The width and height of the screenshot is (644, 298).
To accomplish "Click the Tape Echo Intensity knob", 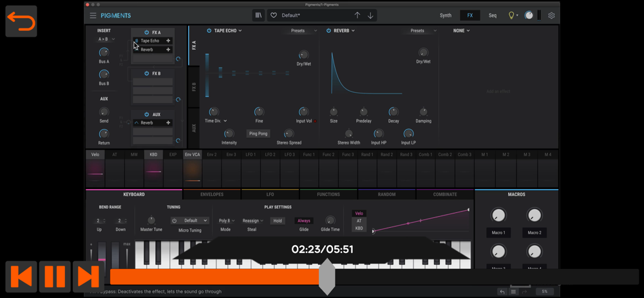I will pyautogui.click(x=229, y=134).
